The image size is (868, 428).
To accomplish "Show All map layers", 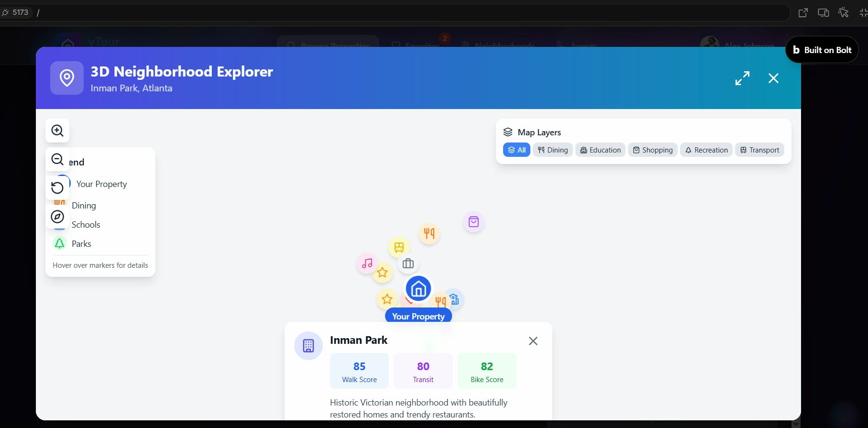I will pyautogui.click(x=516, y=150).
